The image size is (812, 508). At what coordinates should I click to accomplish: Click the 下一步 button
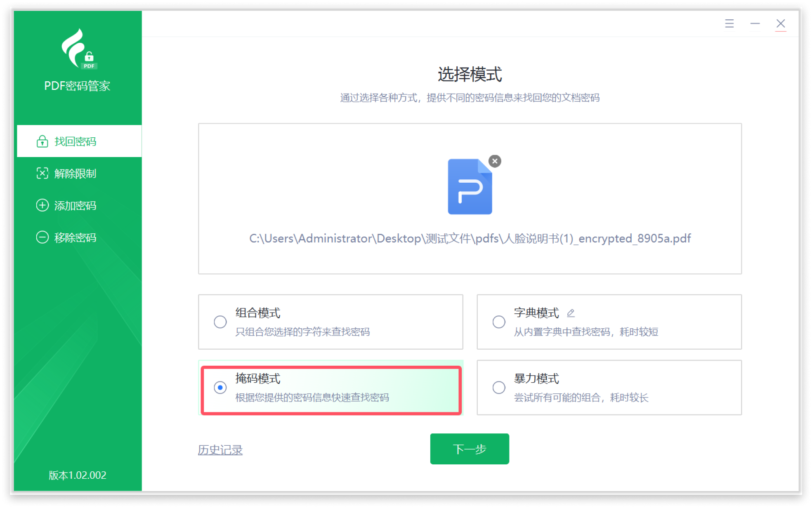pyautogui.click(x=470, y=449)
